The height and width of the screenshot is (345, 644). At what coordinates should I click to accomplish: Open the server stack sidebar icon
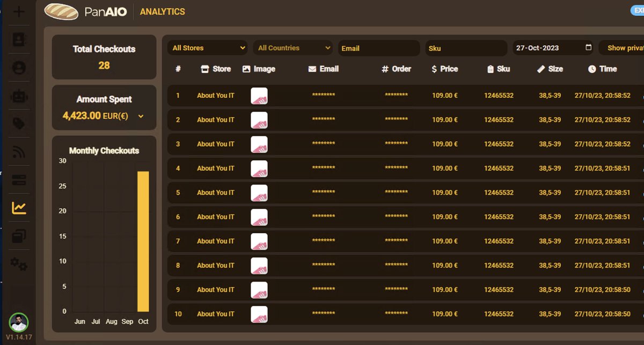coord(19,180)
